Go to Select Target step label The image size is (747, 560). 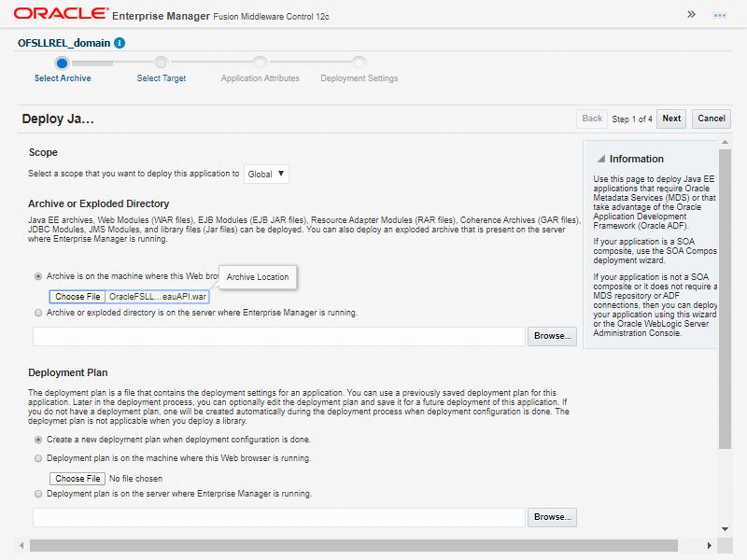click(x=162, y=78)
